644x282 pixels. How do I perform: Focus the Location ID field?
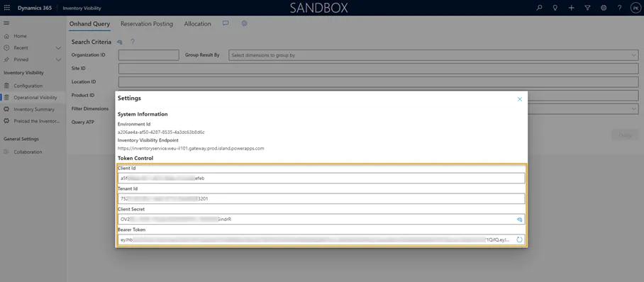click(x=378, y=81)
